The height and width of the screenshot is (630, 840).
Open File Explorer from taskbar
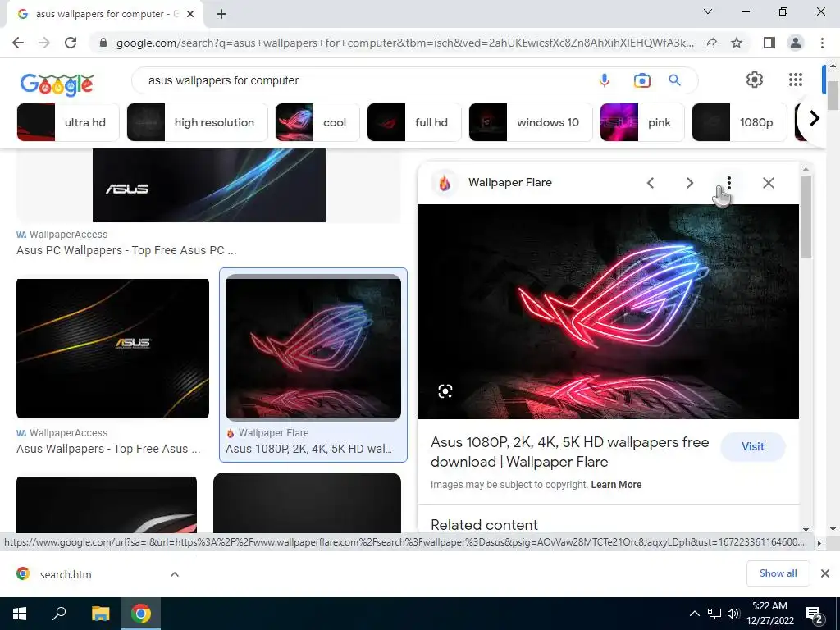100,614
